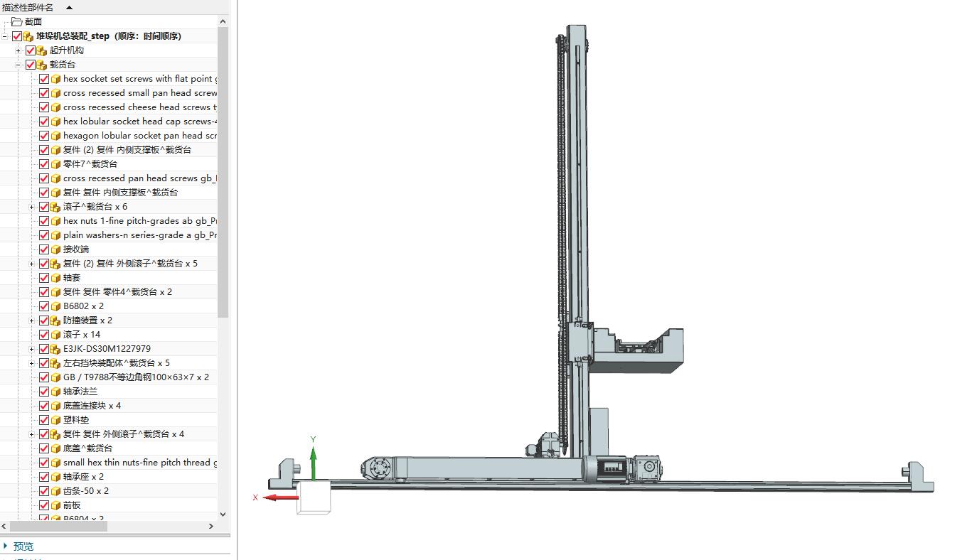Expand 复件 复件 外侧滚子^载货台 x 4 node
The width and height of the screenshot is (977, 560).
point(31,434)
